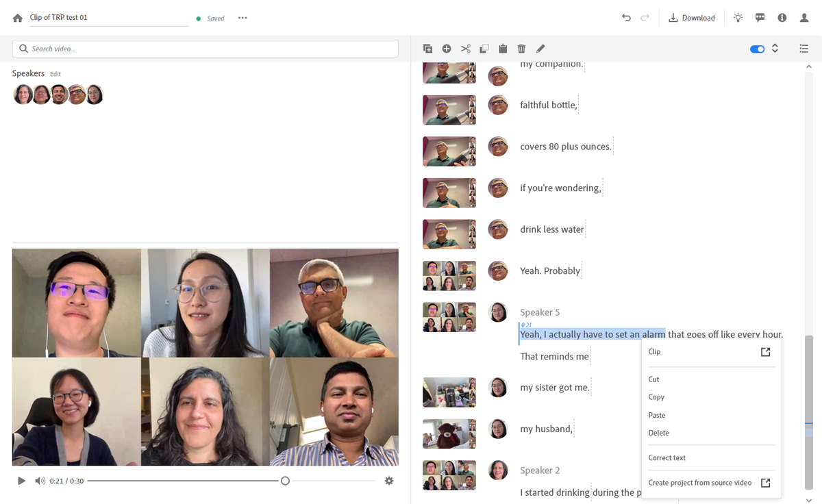Click the Download button
822x504 pixels.
tap(692, 18)
